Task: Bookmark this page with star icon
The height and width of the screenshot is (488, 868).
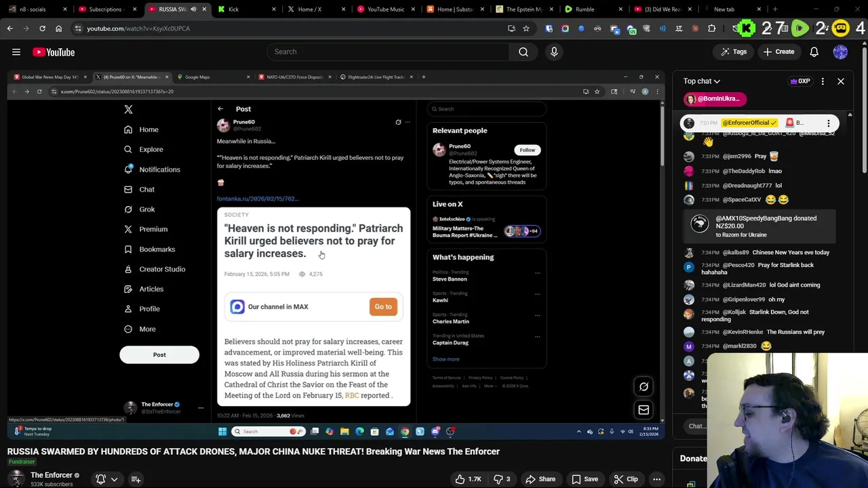Action: pos(526,28)
